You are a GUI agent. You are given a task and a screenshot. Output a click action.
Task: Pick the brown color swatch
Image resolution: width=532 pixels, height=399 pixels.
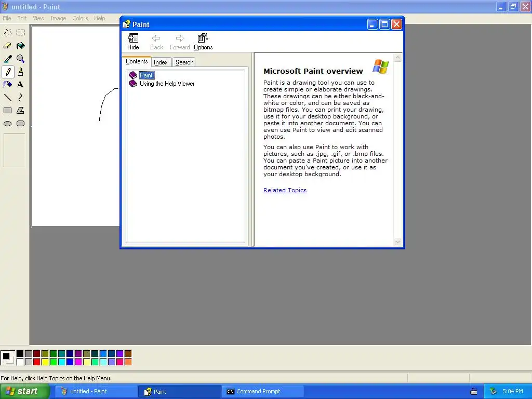(x=128, y=354)
